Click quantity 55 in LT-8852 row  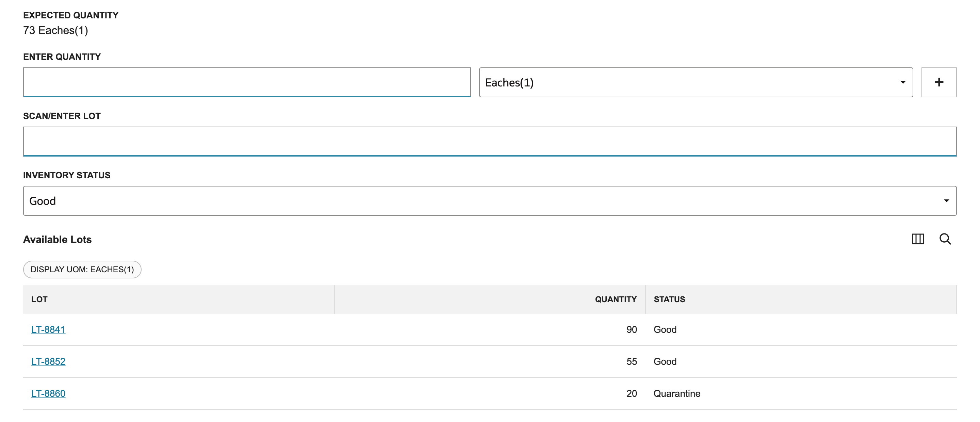[x=632, y=361]
